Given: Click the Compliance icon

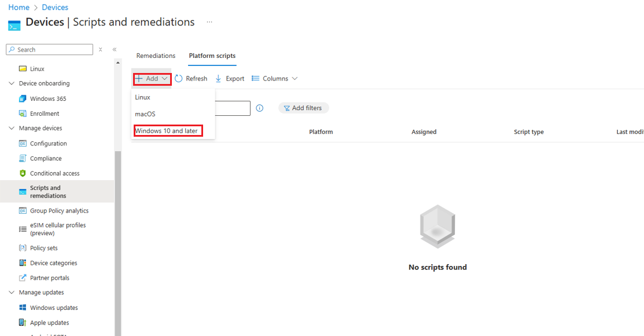Looking at the screenshot, I should [x=23, y=158].
